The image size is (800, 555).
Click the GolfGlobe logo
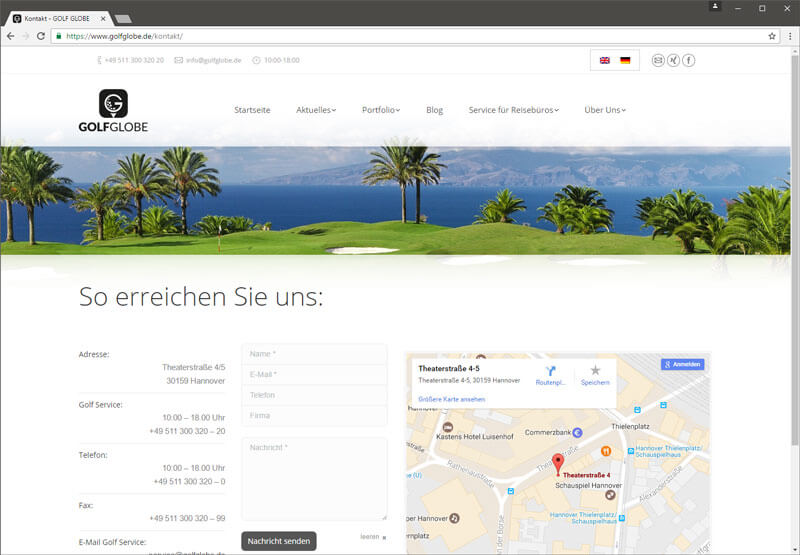tap(113, 111)
